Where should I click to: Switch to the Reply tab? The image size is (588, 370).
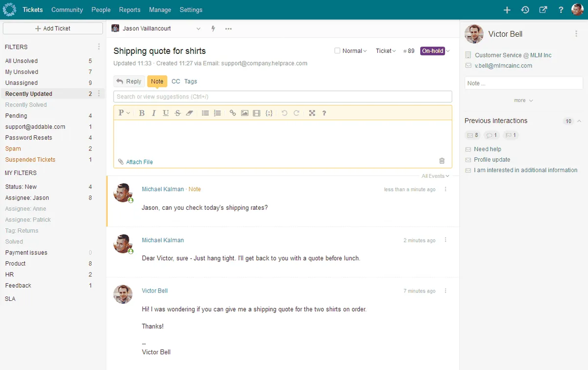coord(129,81)
